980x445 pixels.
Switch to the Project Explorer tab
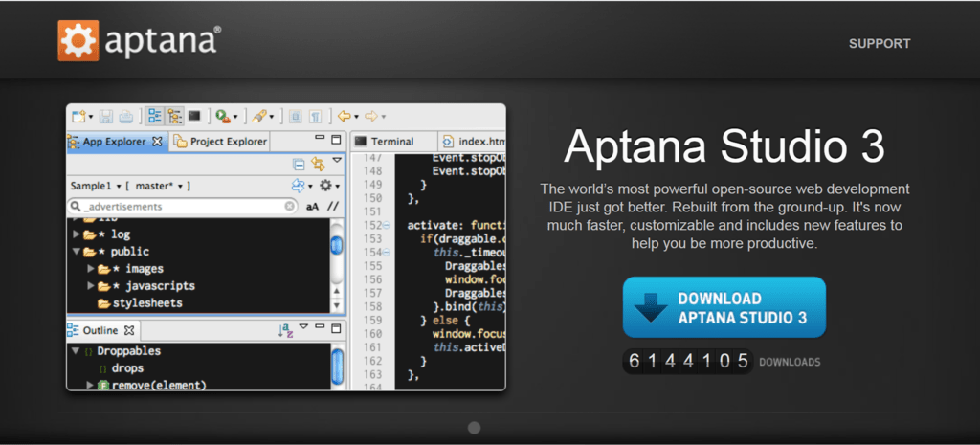[x=221, y=142]
